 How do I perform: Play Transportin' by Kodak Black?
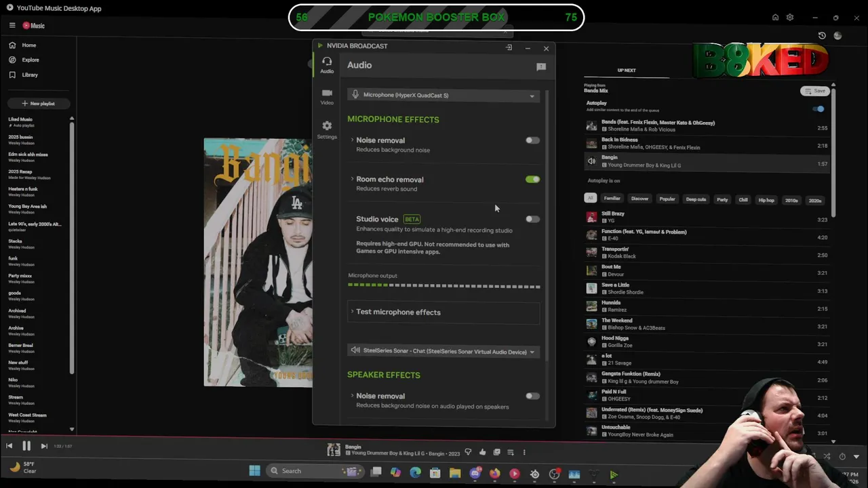pyautogui.click(x=707, y=252)
